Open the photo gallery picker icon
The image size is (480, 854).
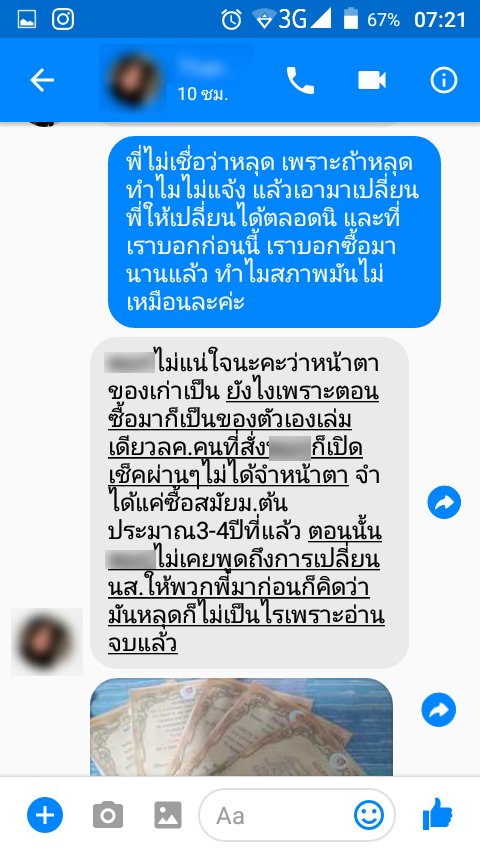coord(168,815)
